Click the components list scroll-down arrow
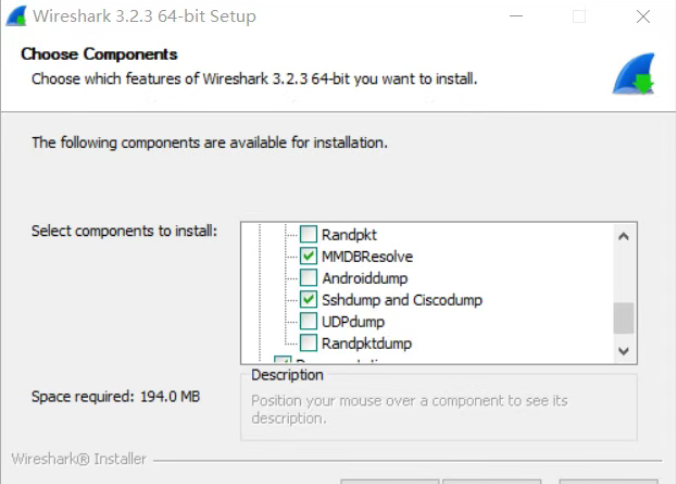Screen dimensions: 676x484 point(623,351)
